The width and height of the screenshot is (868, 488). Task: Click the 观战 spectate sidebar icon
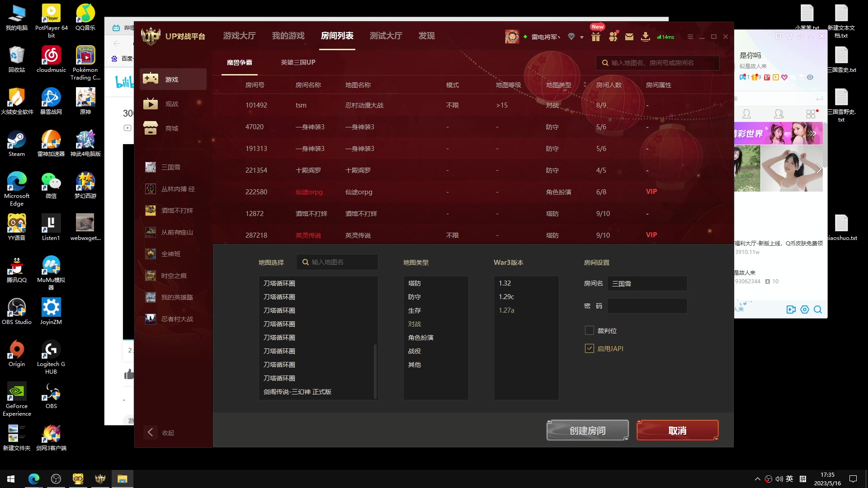click(x=151, y=104)
